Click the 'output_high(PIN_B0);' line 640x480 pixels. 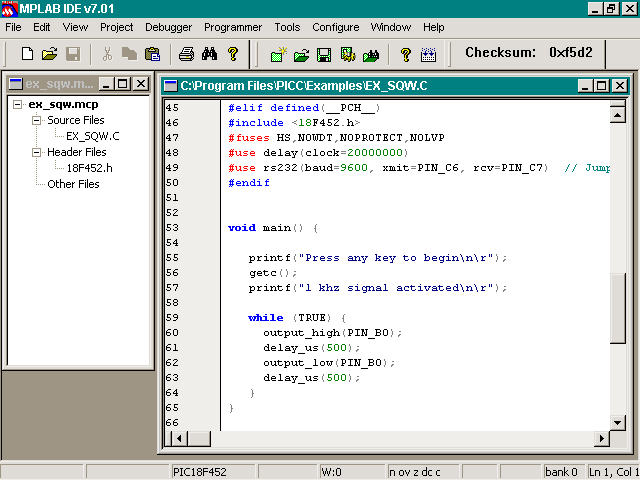[332, 333]
